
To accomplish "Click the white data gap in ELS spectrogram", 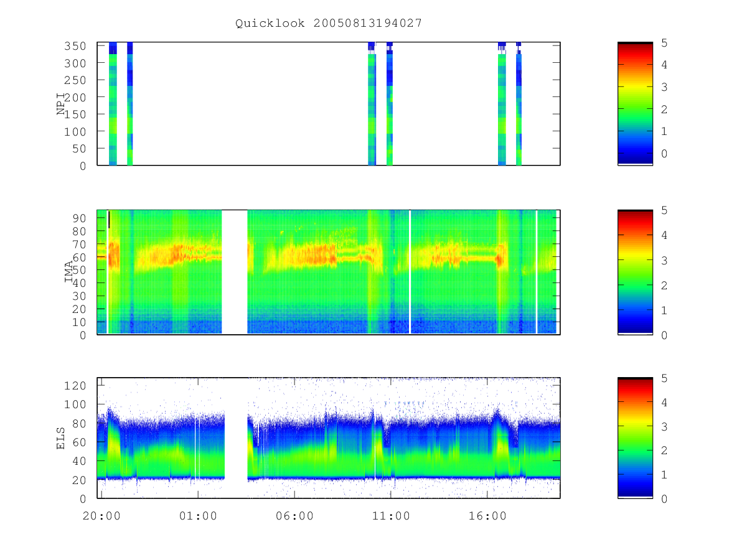I will 236,438.
